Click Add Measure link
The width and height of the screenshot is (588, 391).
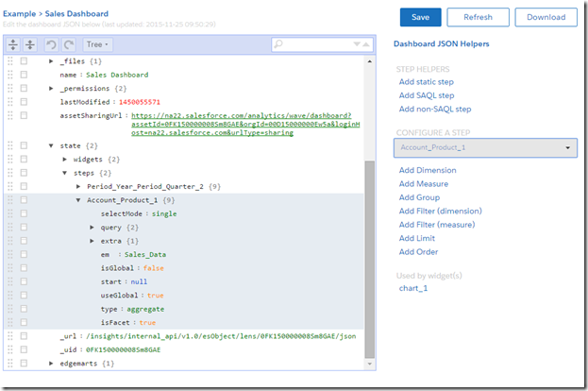tap(424, 183)
